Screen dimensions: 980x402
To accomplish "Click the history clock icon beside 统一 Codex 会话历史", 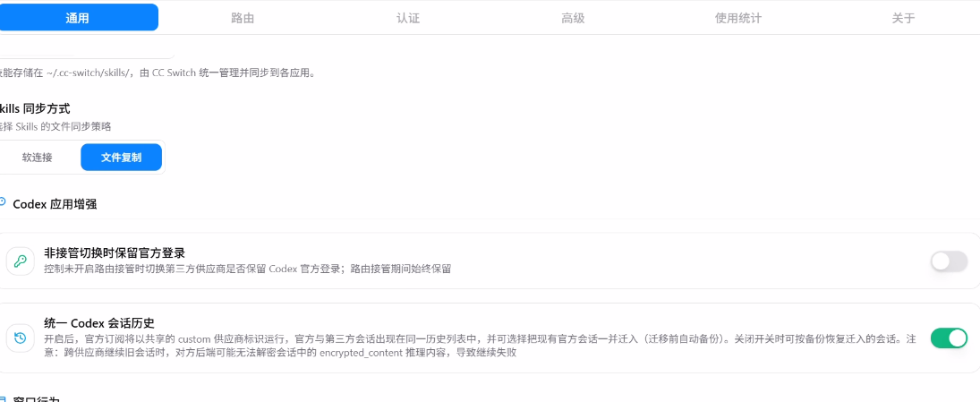I will pyautogui.click(x=20, y=338).
